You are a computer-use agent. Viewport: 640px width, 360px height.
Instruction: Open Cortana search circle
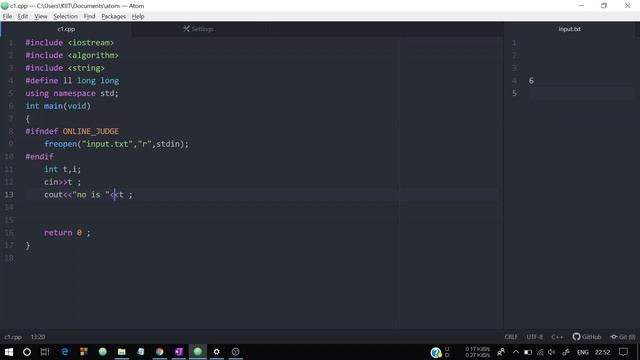click(x=27, y=352)
